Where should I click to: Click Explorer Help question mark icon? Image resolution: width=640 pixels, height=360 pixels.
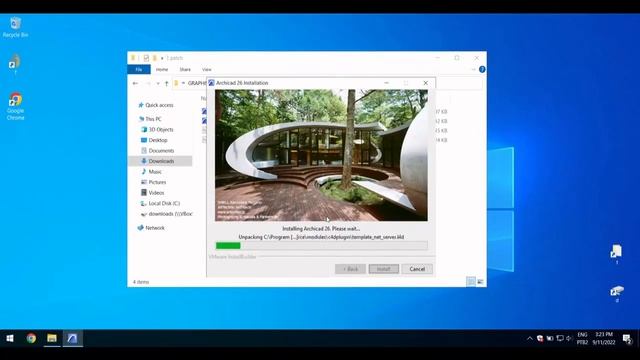click(482, 69)
